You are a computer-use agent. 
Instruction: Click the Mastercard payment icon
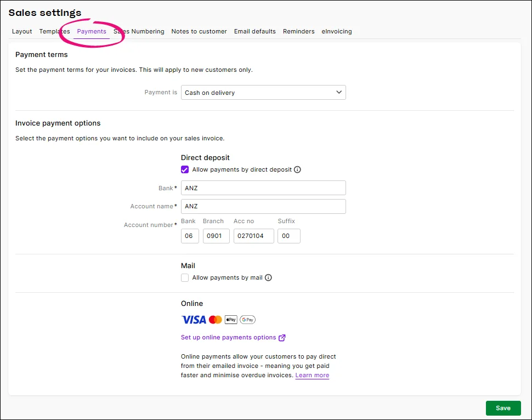click(x=216, y=319)
